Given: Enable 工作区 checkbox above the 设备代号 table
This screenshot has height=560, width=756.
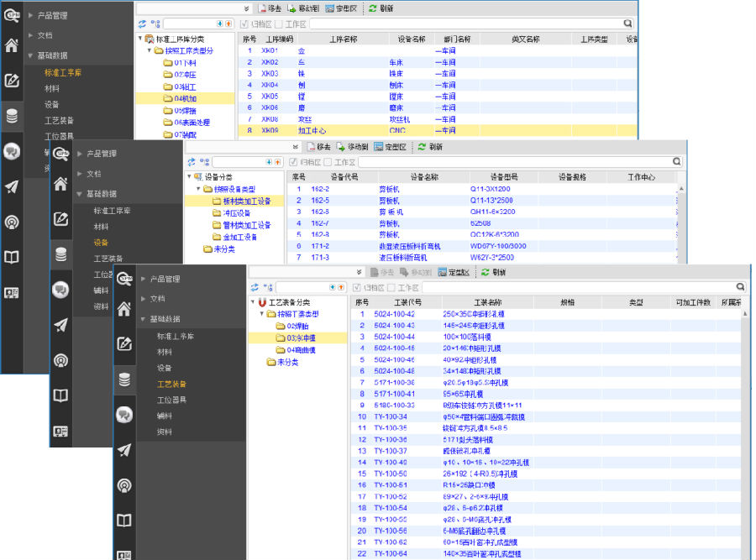Looking at the screenshot, I should (x=328, y=162).
